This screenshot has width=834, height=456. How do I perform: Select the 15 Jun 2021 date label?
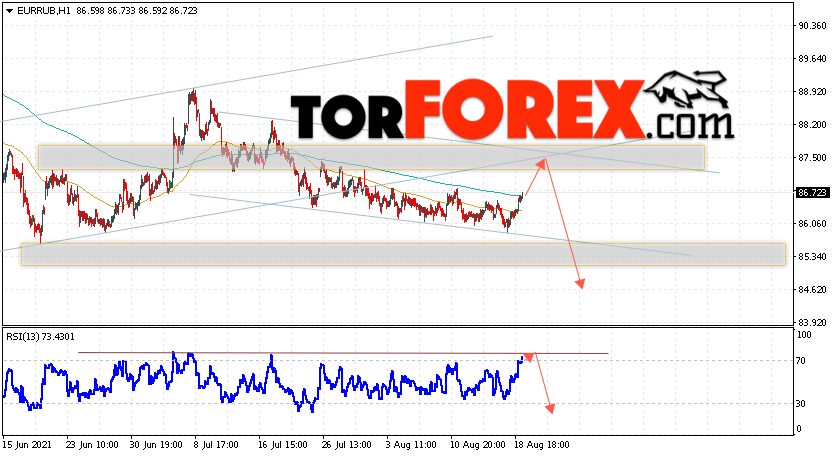[28, 445]
